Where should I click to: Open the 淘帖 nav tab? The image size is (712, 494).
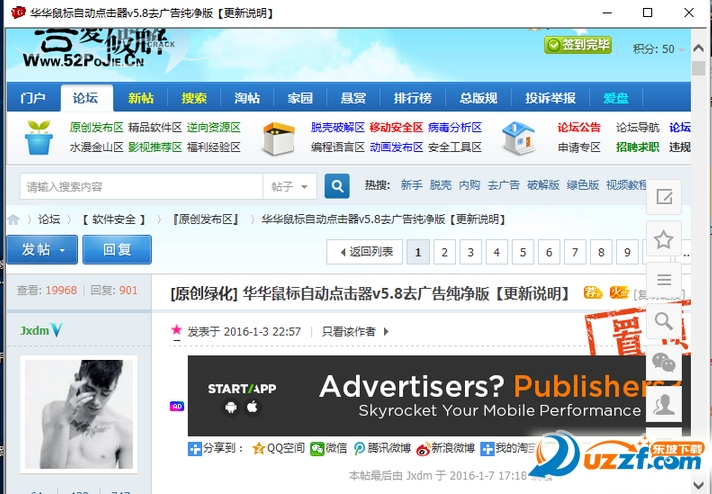tap(247, 98)
